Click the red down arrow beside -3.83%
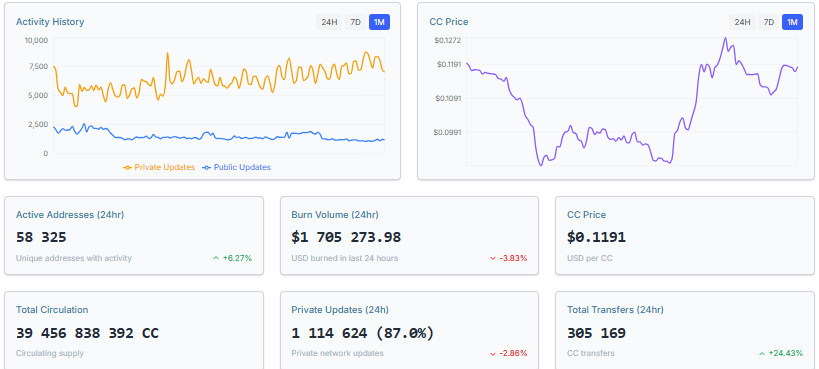The height and width of the screenshot is (369, 819). (x=493, y=258)
